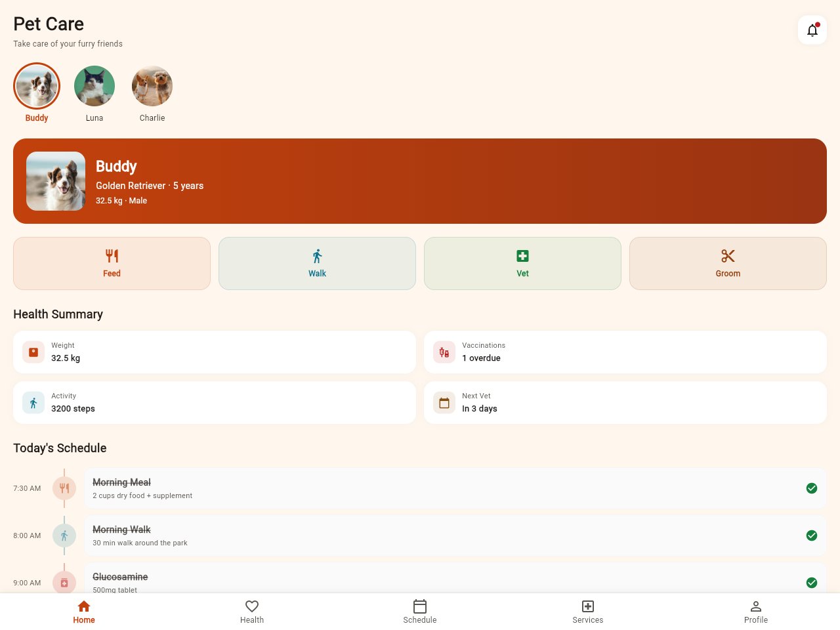
Task: Click the 7:30 AM meal timeline icon
Action: point(64,488)
